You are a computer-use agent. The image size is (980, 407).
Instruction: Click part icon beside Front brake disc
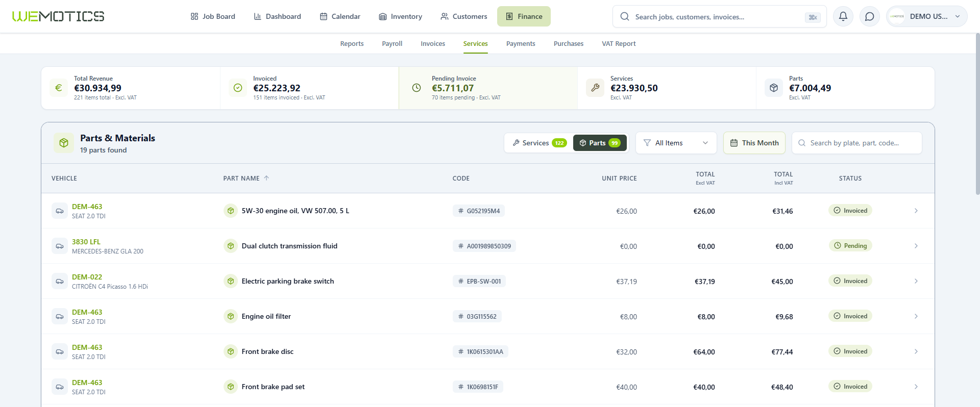coord(231,351)
